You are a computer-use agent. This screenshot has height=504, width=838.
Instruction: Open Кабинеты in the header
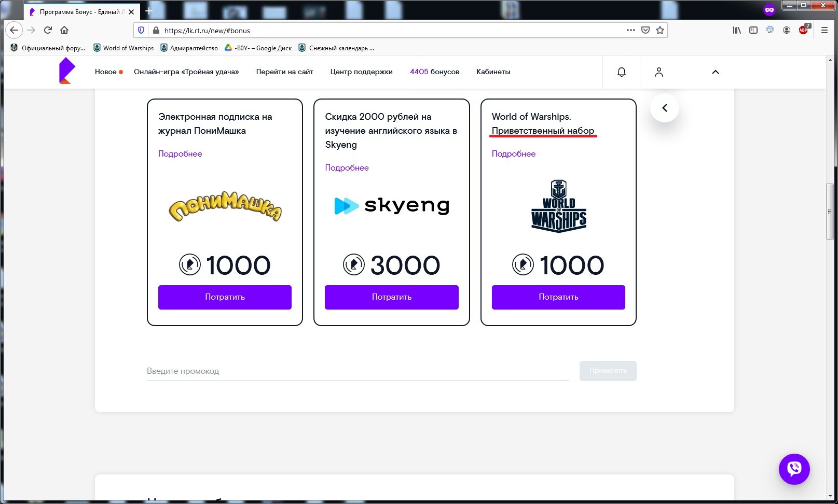[x=493, y=72]
